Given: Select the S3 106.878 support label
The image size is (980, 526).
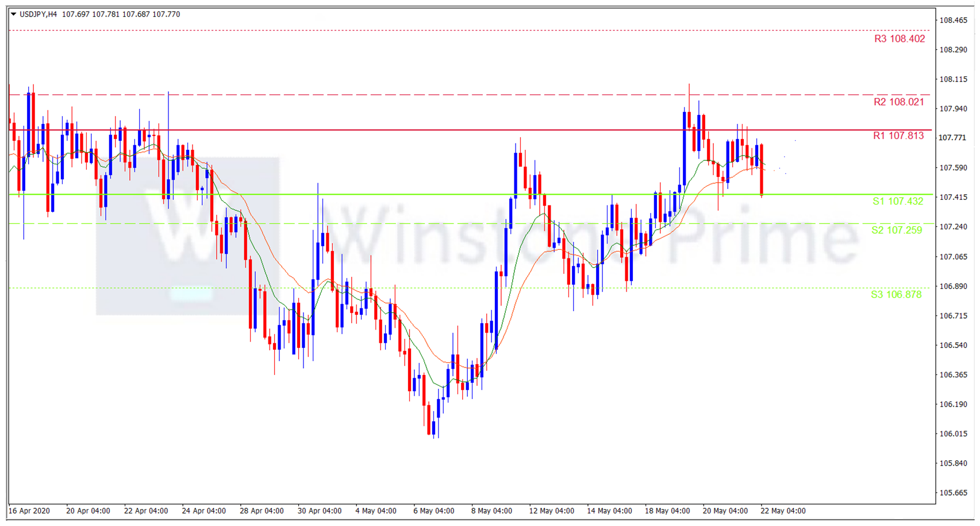Looking at the screenshot, I should (x=896, y=295).
